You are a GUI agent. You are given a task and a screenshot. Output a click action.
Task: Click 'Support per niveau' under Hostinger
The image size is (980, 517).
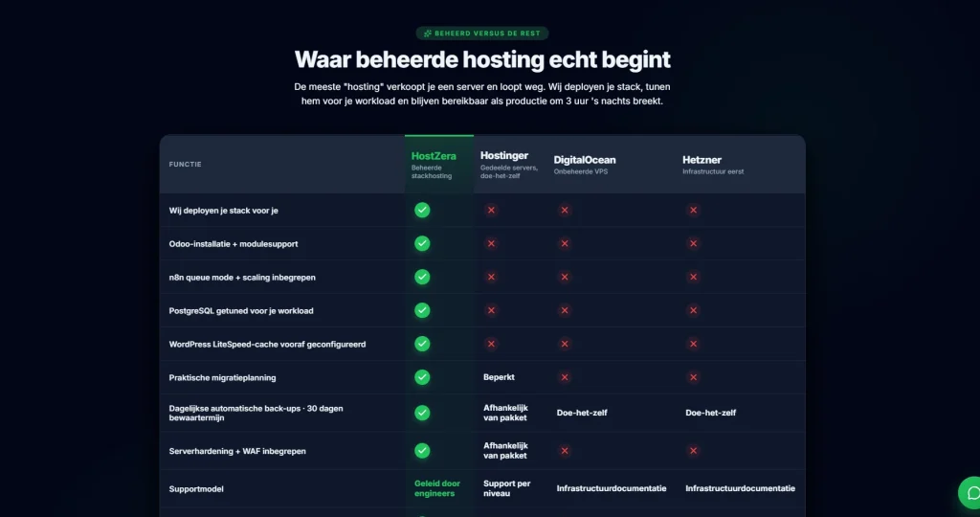click(x=507, y=488)
